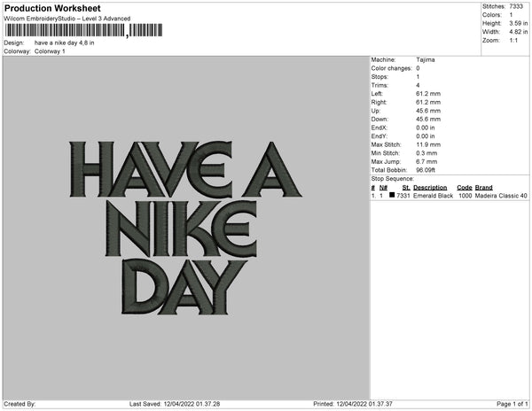Viewport: 532px width, 411px height.
Task: Click the N# column header
Action: [383, 188]
